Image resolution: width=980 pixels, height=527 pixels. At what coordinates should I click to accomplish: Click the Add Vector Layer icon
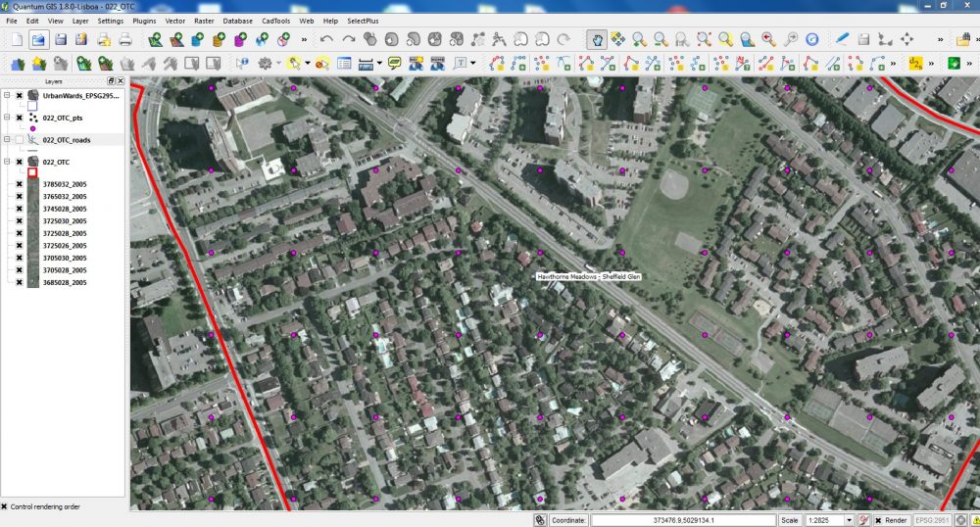coord(155,40)
